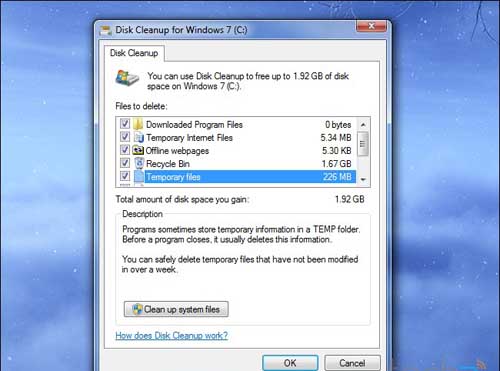
Task: Toggle the Offline webpages checkbox
Action: [x=125, y=150]
